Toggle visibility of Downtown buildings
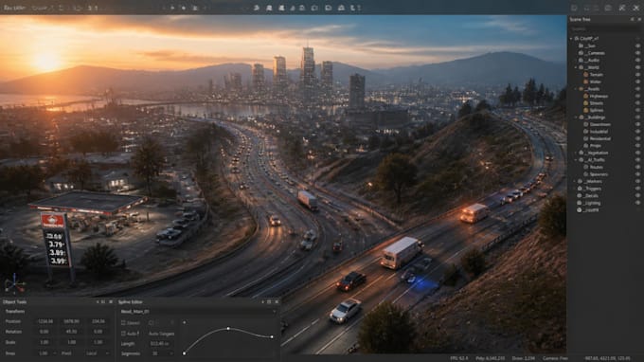The height and width of the screenshot is (362, 644). tap(637, 124)
